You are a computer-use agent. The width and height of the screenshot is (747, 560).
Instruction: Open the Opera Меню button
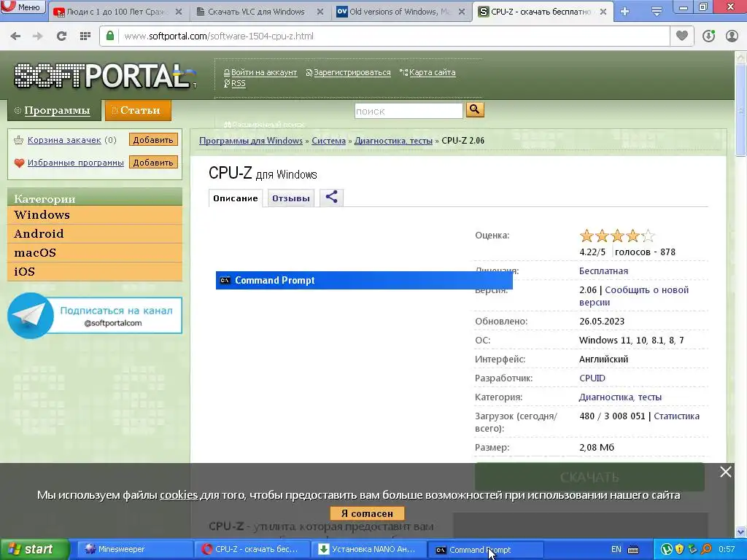coord(23,7)
